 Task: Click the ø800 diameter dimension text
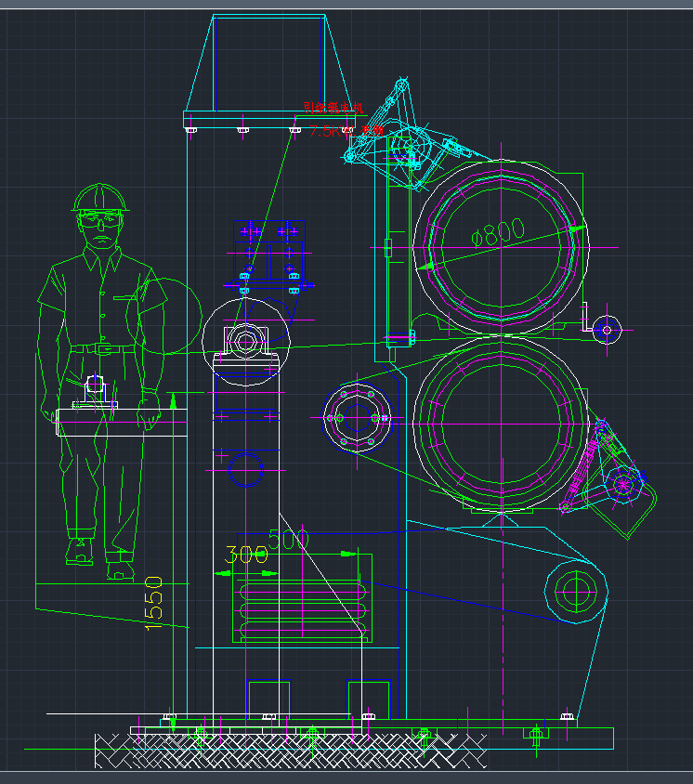[498, 232]
